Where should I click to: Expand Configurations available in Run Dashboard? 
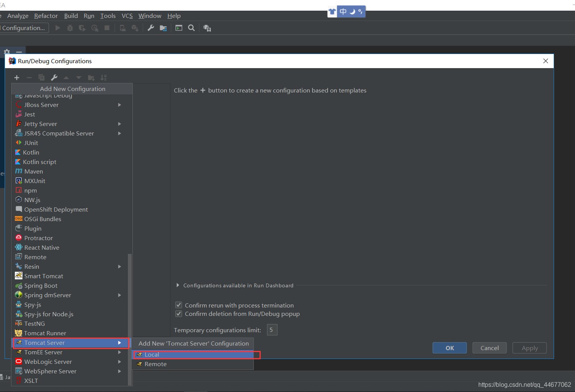click(x=178, y=285)
